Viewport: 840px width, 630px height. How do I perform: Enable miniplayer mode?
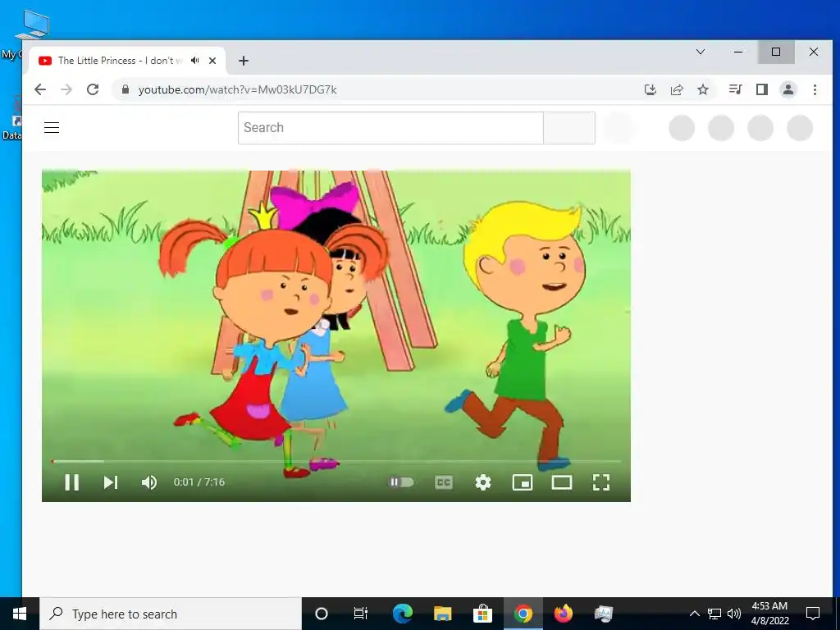click(x=523, y=482)
